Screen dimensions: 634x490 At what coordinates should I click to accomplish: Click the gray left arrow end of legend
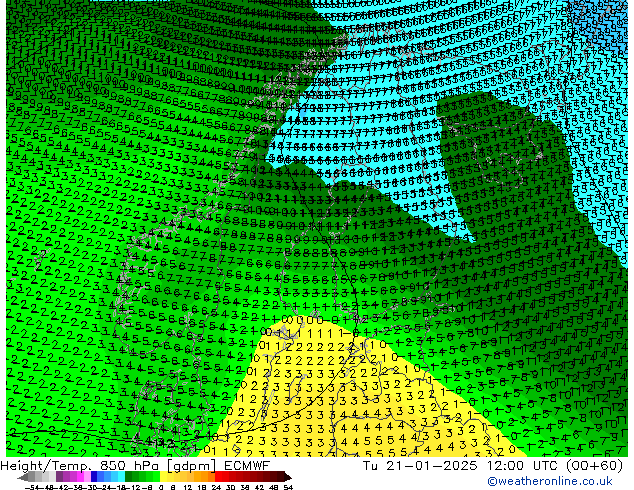[x=23, y=477]
